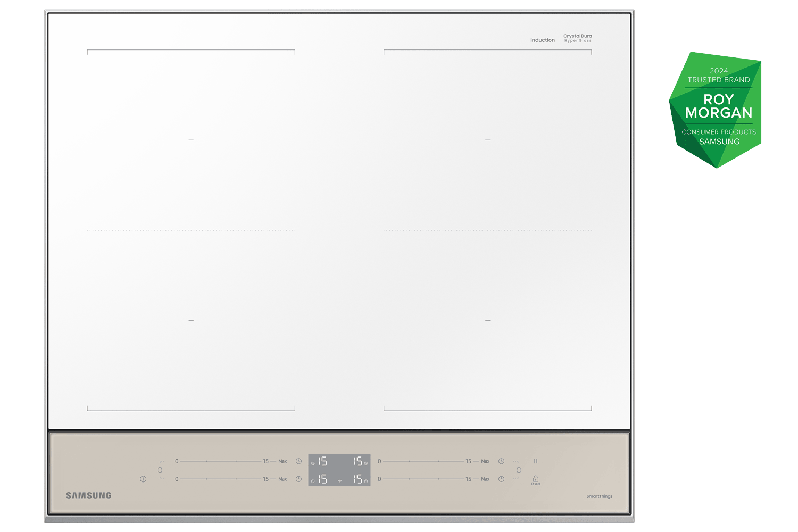The image size is (798, 532).
Task: Click the 15 label of the lower-left slider
Action: [x=266, y=479]
